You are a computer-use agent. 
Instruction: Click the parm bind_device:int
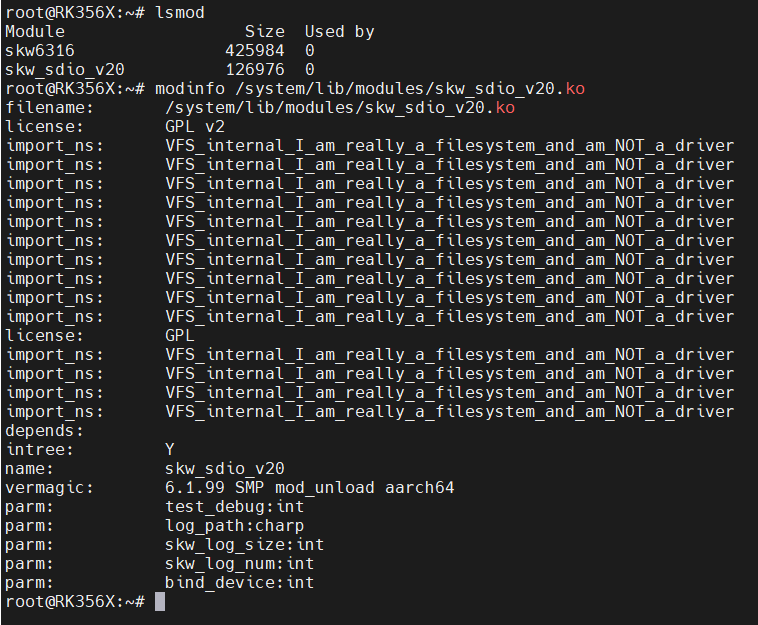(239, 582)
